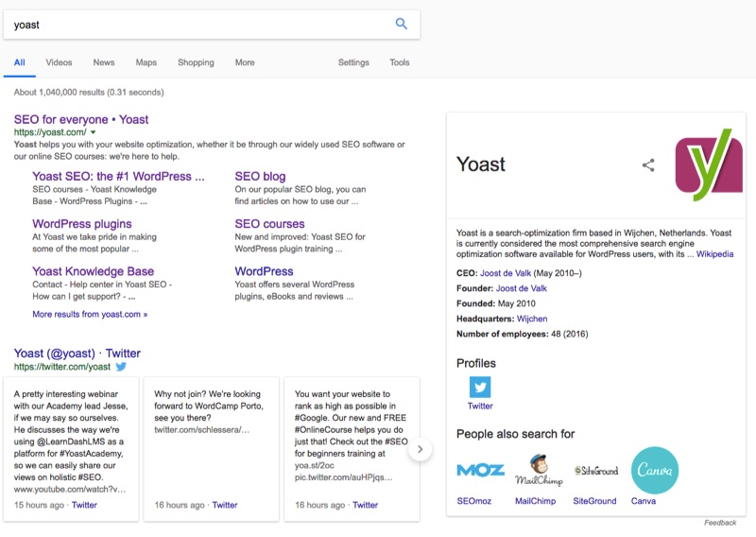756x537 pixels.
Task: Switch to the News tab
Action: pos(104,62)
